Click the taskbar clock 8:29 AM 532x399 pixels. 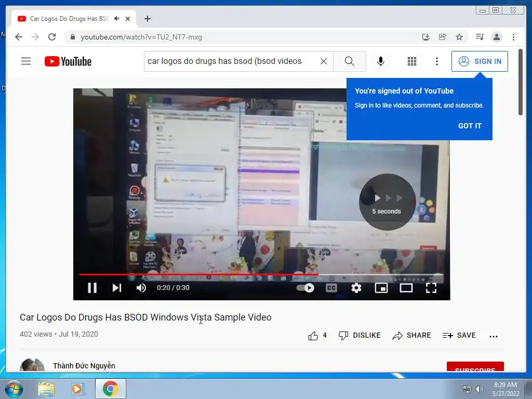506,389
